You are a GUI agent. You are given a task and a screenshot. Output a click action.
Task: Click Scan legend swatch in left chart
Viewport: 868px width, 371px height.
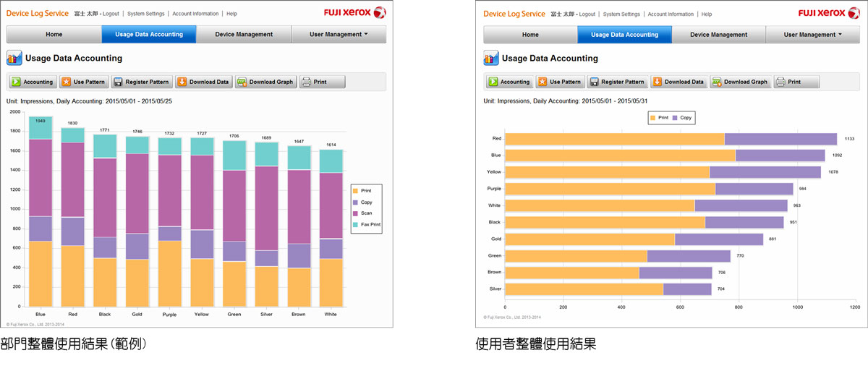[355, 213]
